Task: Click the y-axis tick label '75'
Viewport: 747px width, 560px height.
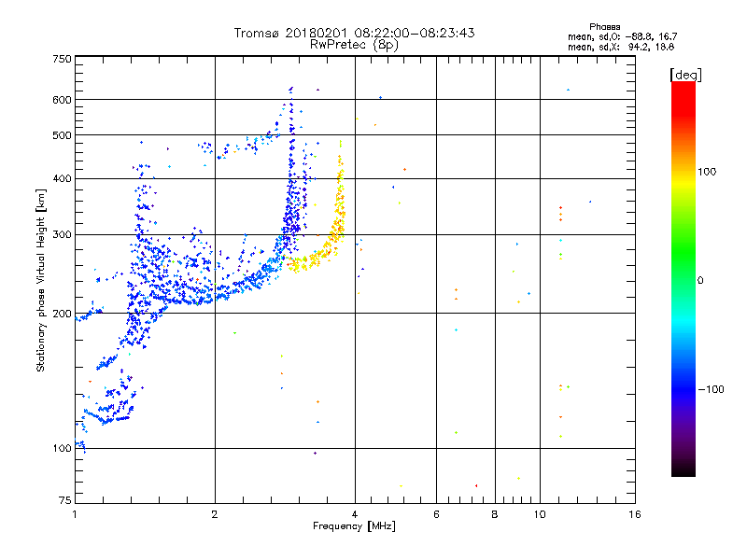Action: point(65,500)
